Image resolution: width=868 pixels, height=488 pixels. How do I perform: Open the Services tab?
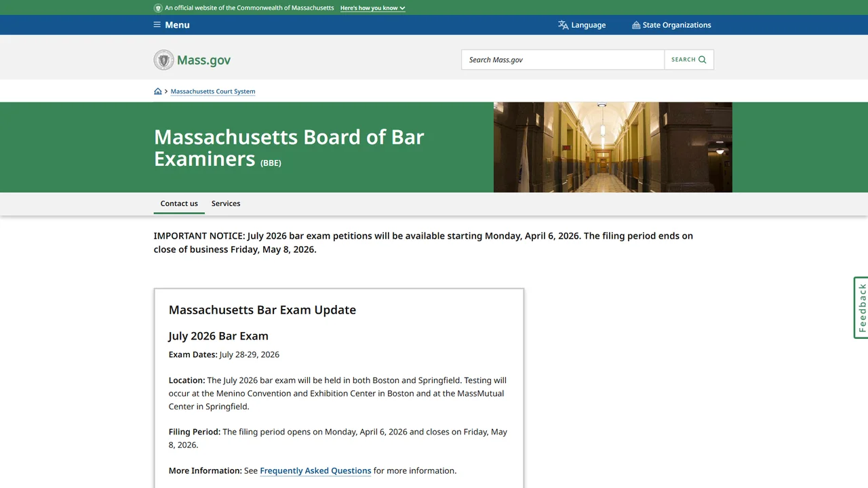[226, 203]
